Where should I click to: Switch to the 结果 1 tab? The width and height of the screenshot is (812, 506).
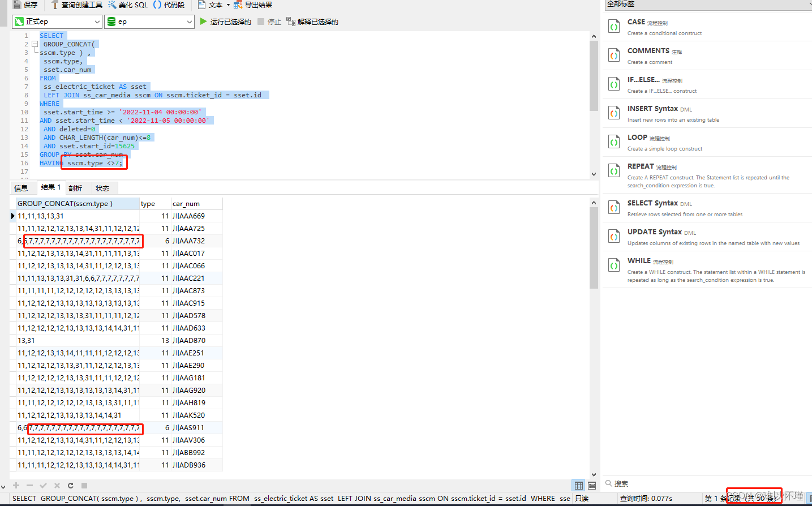point(51,187)
